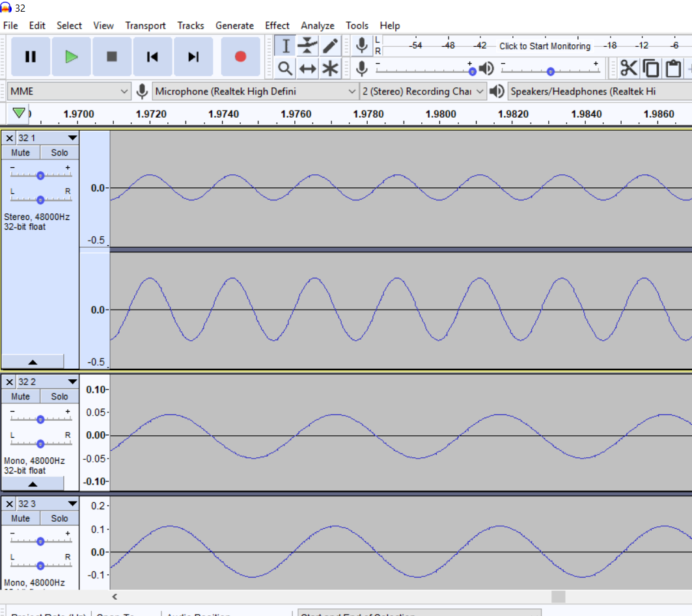Adjust gain slider of track 32 1
Screen dimensions: 692x616
(x=40, y=175)
